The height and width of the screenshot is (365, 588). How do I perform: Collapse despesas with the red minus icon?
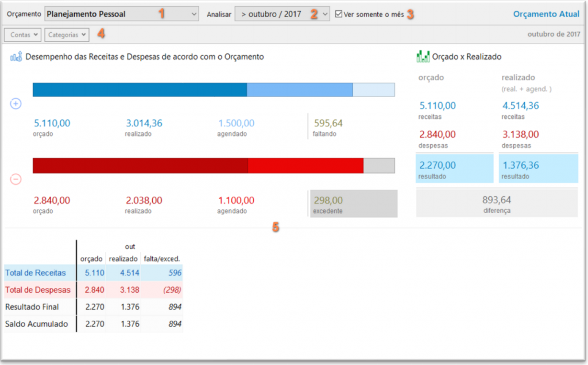(x=16, y=179)
